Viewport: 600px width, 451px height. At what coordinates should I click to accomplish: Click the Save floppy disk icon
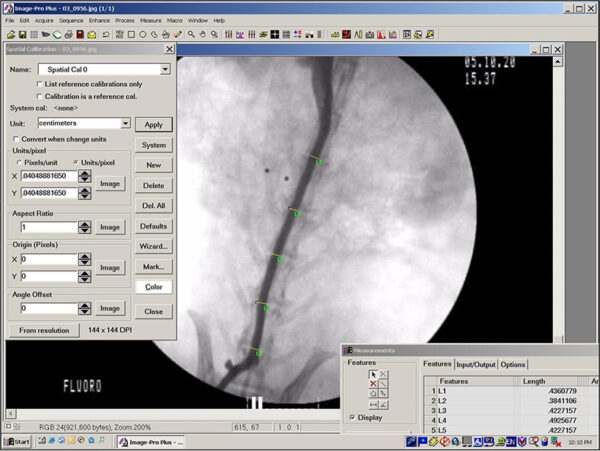tap(23, 35)
